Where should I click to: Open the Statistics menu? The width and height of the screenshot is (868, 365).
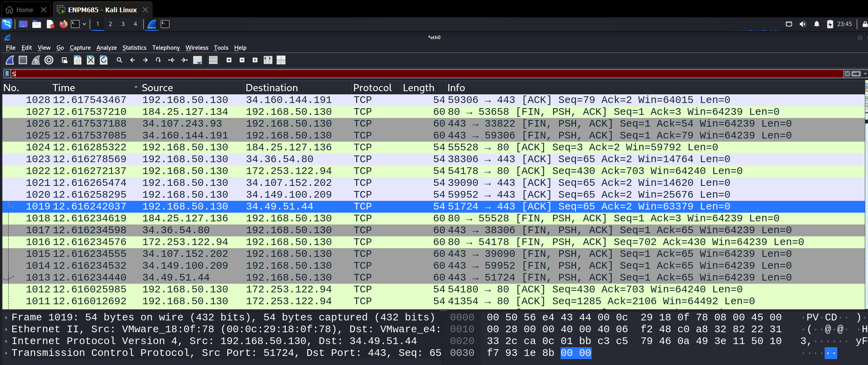tap(134, 47)
